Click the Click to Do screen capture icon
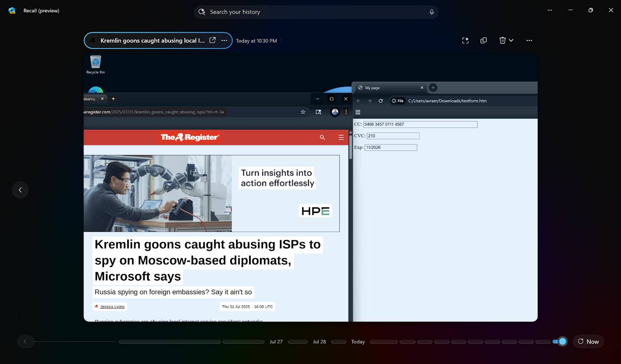Image resolution: width=621 pixels, height=364 pixels. coord(465,40)
